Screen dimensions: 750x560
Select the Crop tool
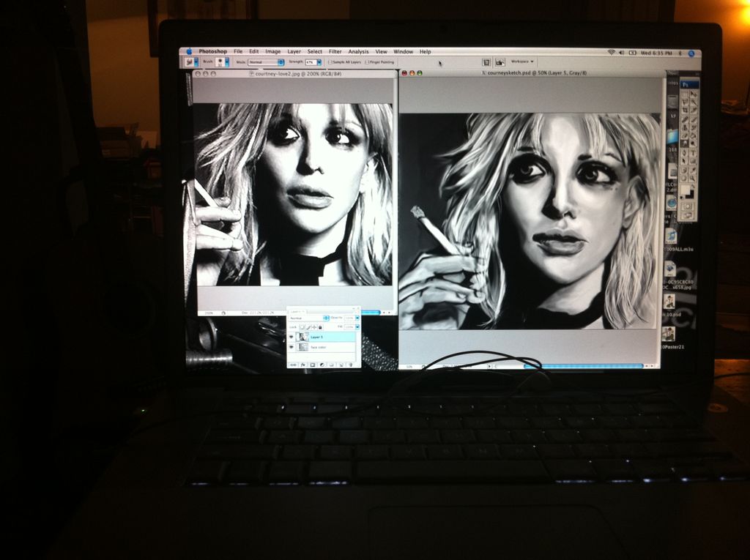click(685, 110)
